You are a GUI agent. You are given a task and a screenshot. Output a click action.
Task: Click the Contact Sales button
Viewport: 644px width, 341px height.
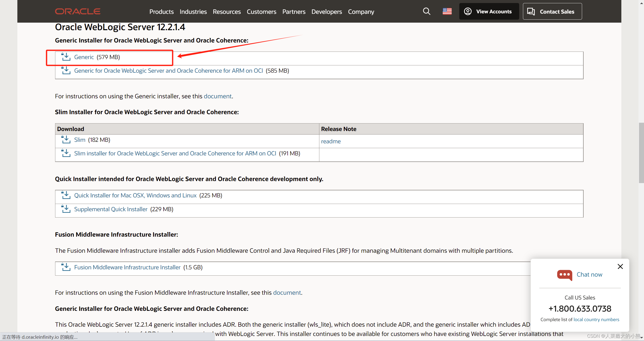[552, 11]
